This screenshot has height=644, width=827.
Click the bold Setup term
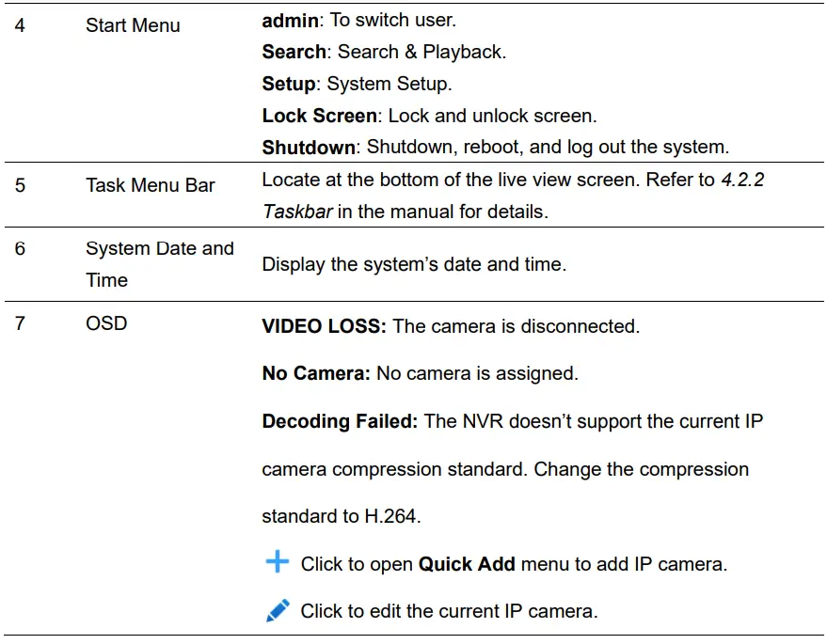click(288, 84)
